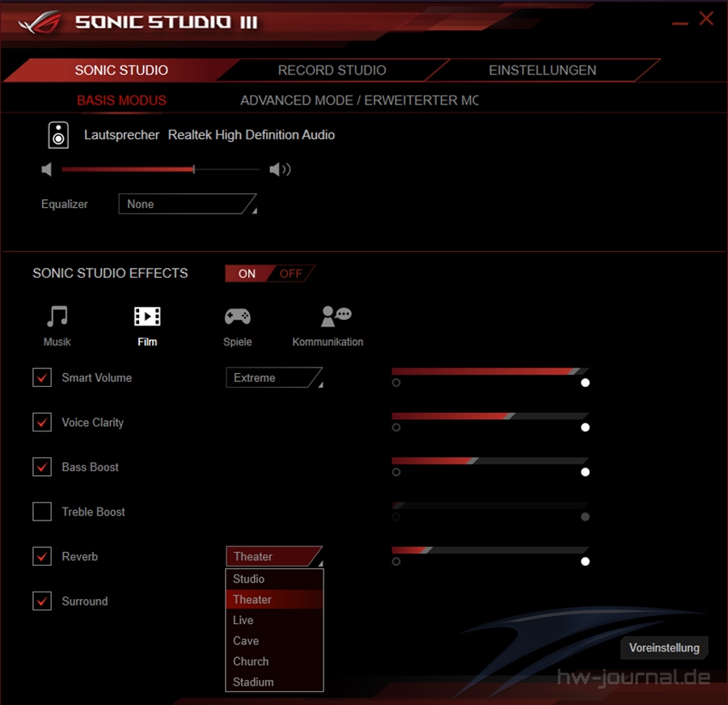Set Smart Volume to the maximum dot
This screenshot has width=728, height=705.
(586, 383)
